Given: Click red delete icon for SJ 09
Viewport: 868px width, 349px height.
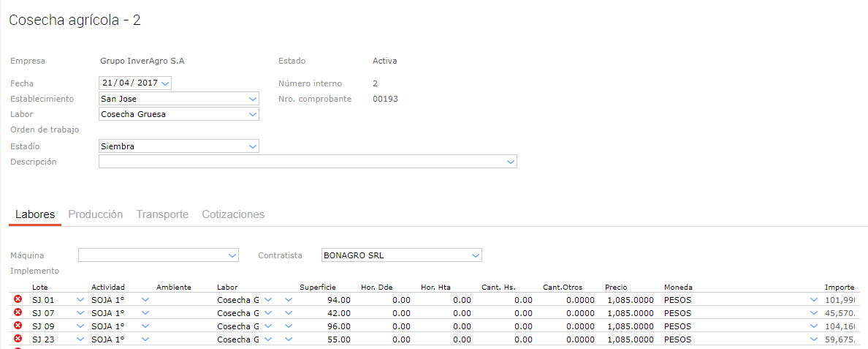Looking at the screenshot, I should coord(18,326).
